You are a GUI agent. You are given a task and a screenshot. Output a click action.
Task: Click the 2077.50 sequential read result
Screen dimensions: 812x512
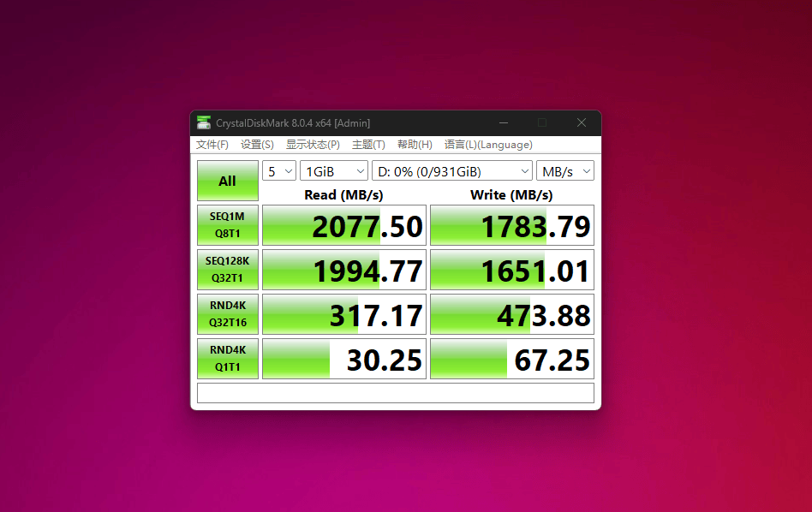344,226
